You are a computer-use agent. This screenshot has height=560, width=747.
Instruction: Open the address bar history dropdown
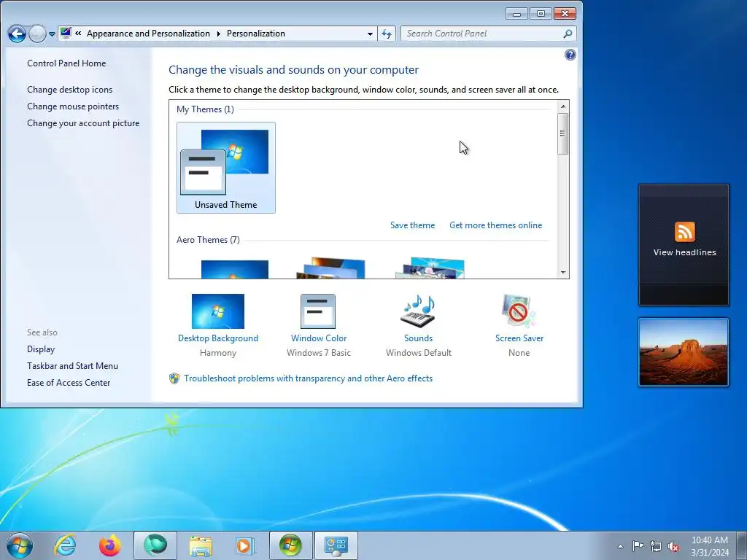tap(370, 34)
